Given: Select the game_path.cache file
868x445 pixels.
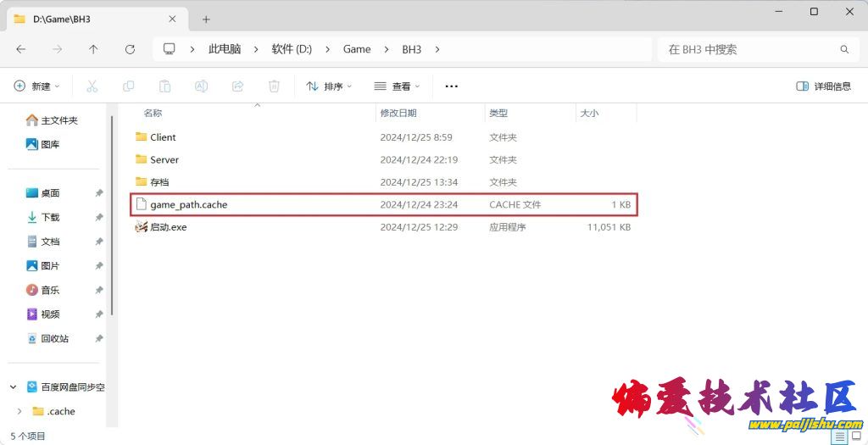Looking at the screenshot, I should click(189, 204).
